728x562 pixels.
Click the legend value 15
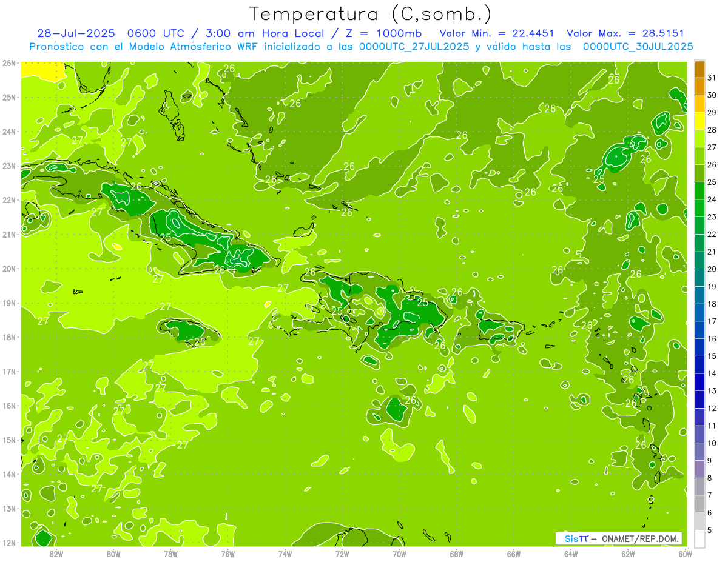[712, 356]
